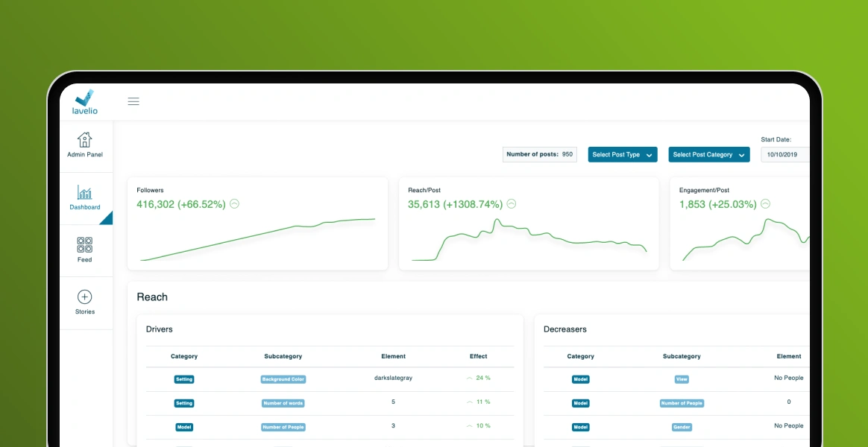Open Admin Panel house icon
Viewport: 868px width, 447px height.
tap(85, 139)
